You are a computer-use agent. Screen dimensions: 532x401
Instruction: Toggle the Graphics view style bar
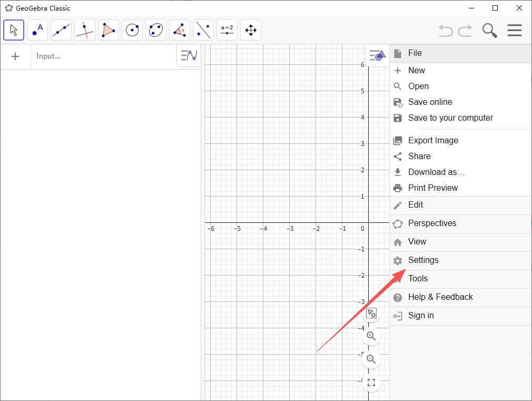tap(378, 55)
